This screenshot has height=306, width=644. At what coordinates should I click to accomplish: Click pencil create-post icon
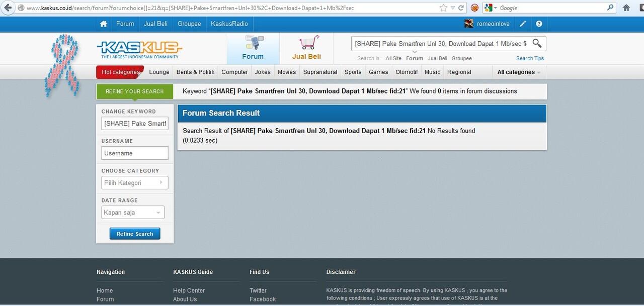pyautogui.click(x=523, y=24)
